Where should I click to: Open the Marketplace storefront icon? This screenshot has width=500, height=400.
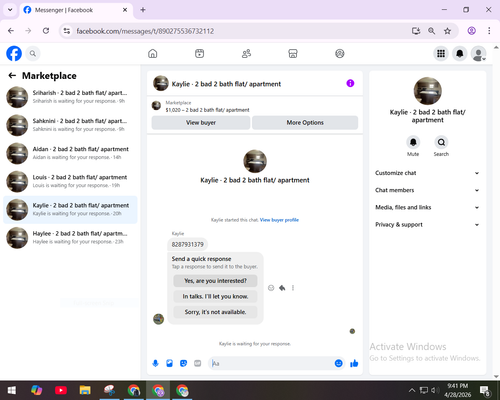[293, 53]
